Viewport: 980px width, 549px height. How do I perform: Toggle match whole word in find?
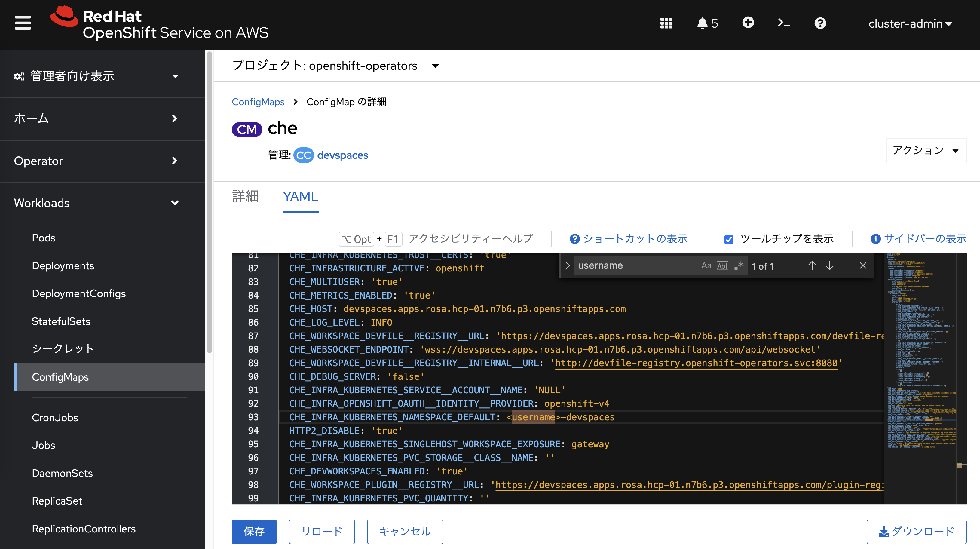[x=722, y=265]
